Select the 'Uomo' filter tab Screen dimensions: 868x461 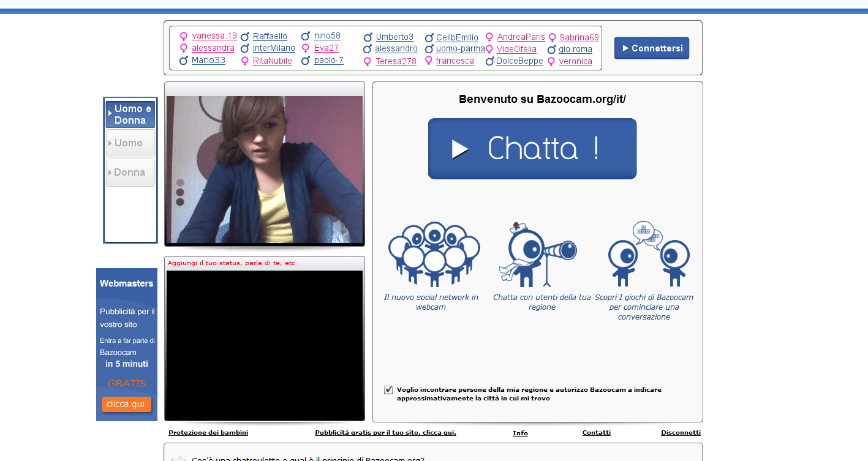[130, 143]
